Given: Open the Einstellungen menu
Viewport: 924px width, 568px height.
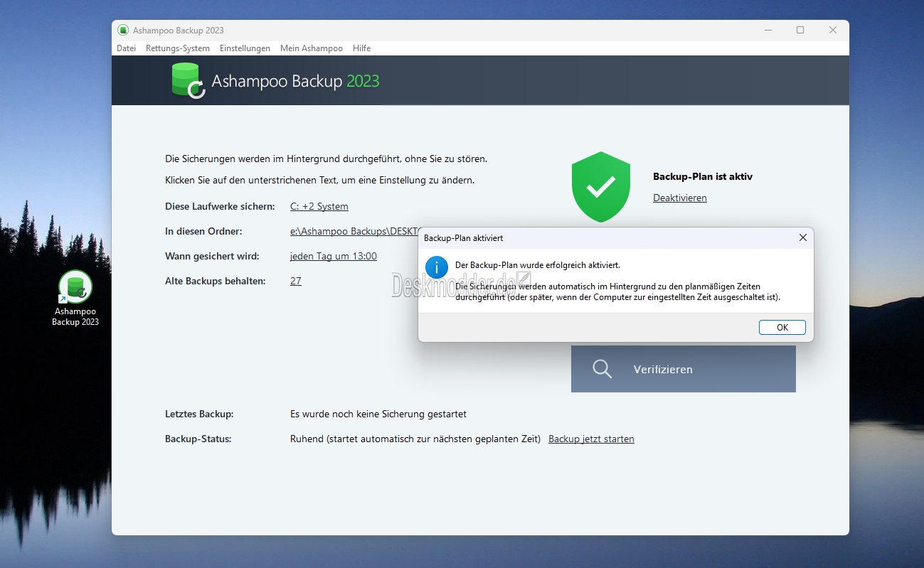Looking at the screenshot, I should pyautogui.click(x=245, y=48).
